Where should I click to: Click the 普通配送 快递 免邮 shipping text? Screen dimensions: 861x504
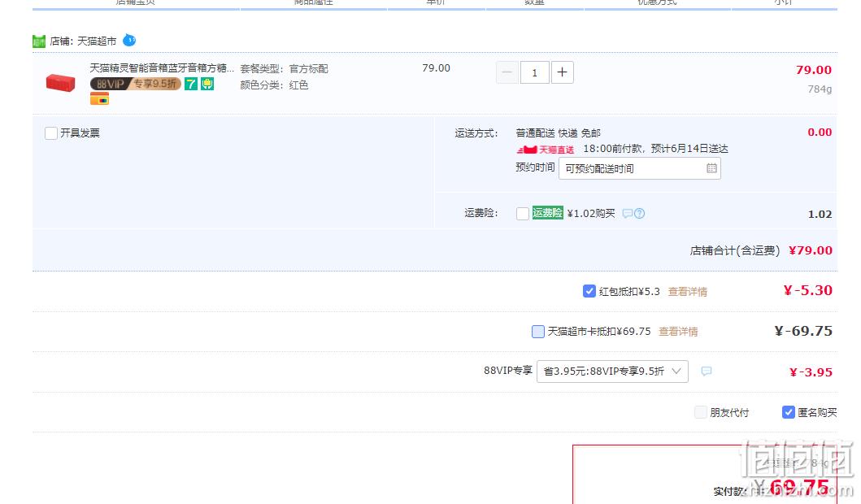pyautogui.click(x=558, y=133)
